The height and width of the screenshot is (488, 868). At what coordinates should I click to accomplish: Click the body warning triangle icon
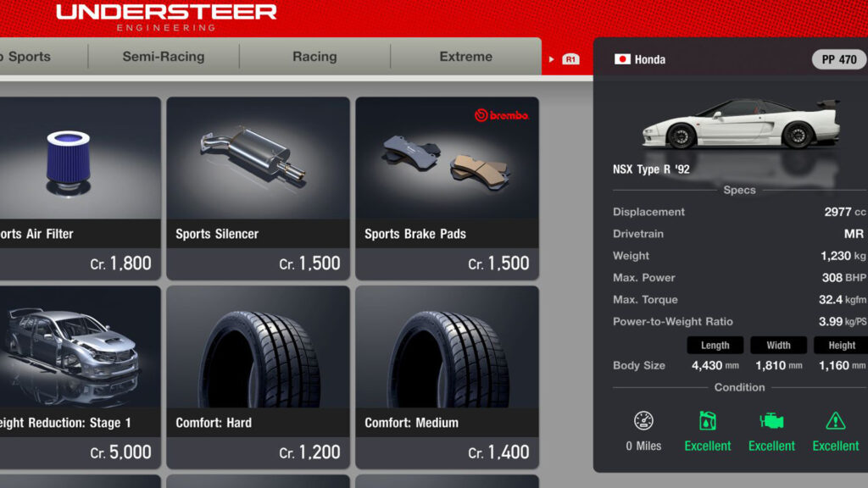click(x=835, y=421)
